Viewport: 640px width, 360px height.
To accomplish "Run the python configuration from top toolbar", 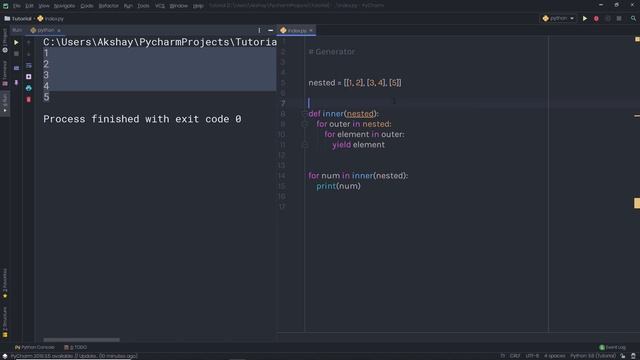I will point(585,18).
